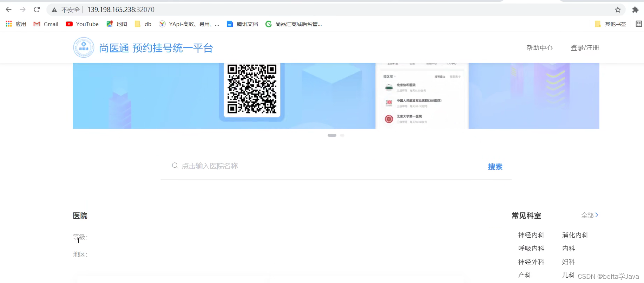Select the 呼吸内科 department
Screen dimensions: 644x283
coord(531,248)
